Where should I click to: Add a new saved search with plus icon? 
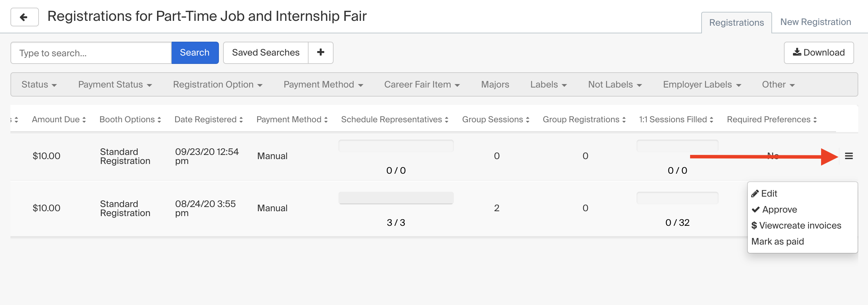[x=320, y=52]
